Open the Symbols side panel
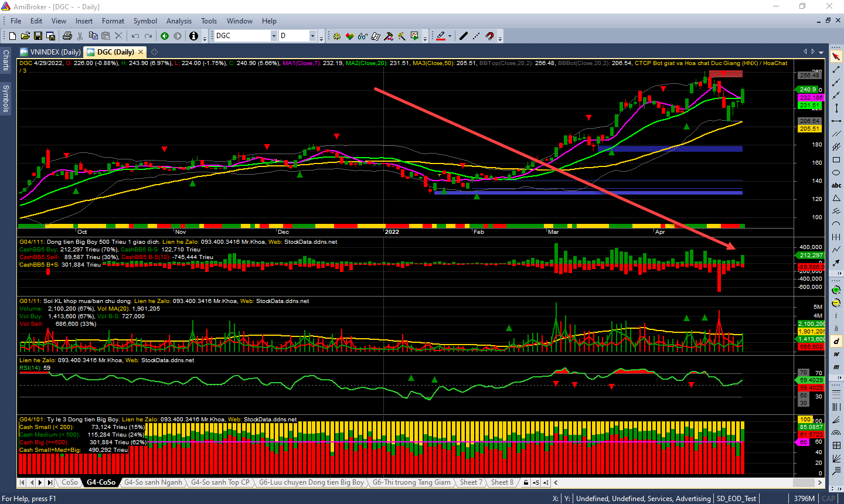The image size is (844, 504). click(x=5, y=98)
